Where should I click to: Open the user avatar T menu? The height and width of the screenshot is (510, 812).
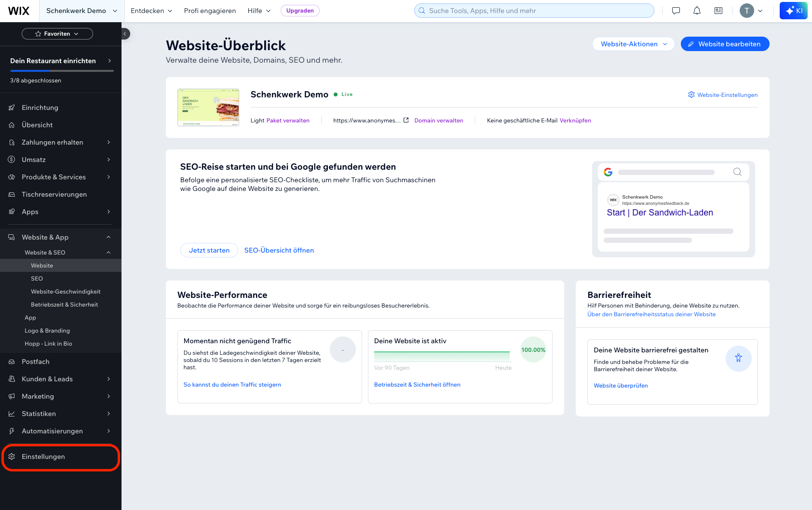coord(751,11)
